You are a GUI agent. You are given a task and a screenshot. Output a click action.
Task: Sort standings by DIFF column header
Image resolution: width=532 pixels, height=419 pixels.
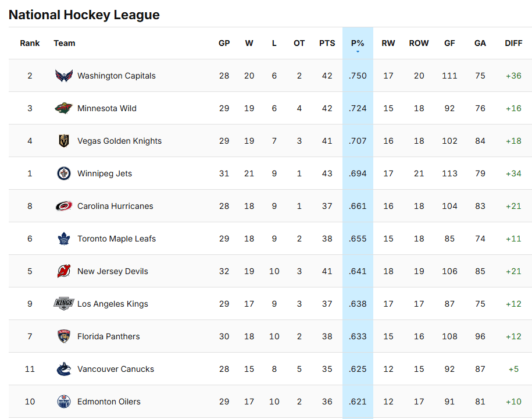[x=513, y=43]
